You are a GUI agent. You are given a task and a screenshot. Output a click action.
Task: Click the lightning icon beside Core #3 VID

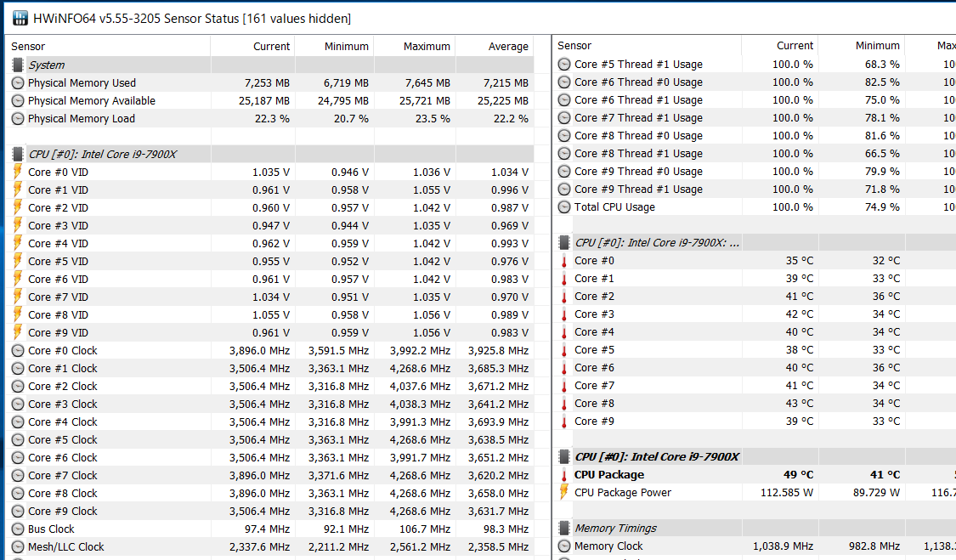(18, 226)
